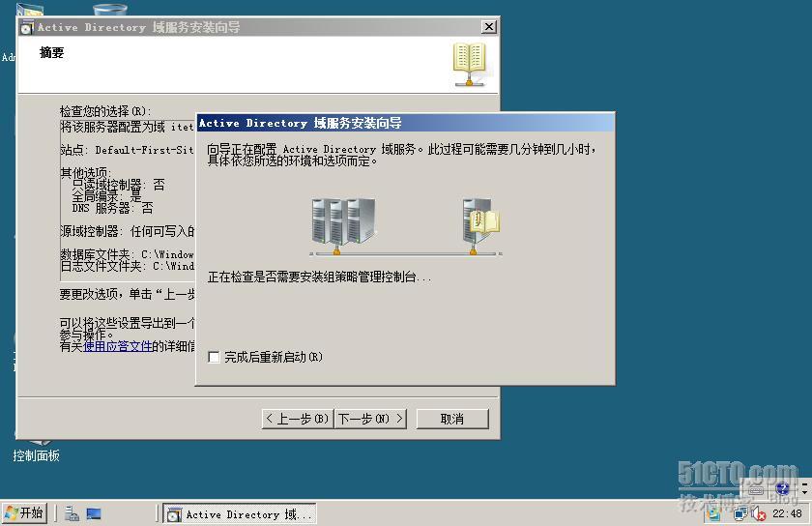Close the Active Directory wizard window
Viewport: 812px width, 526px height.
point(489,27)
